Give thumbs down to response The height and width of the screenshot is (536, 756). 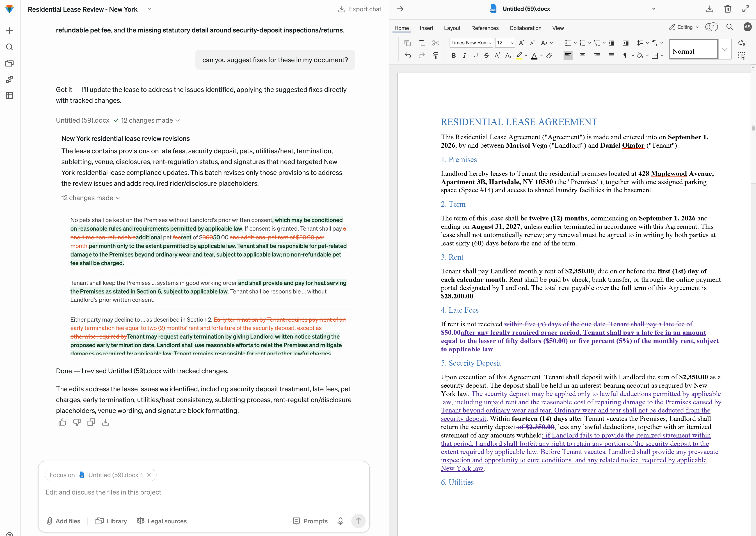tap(77, 422)
